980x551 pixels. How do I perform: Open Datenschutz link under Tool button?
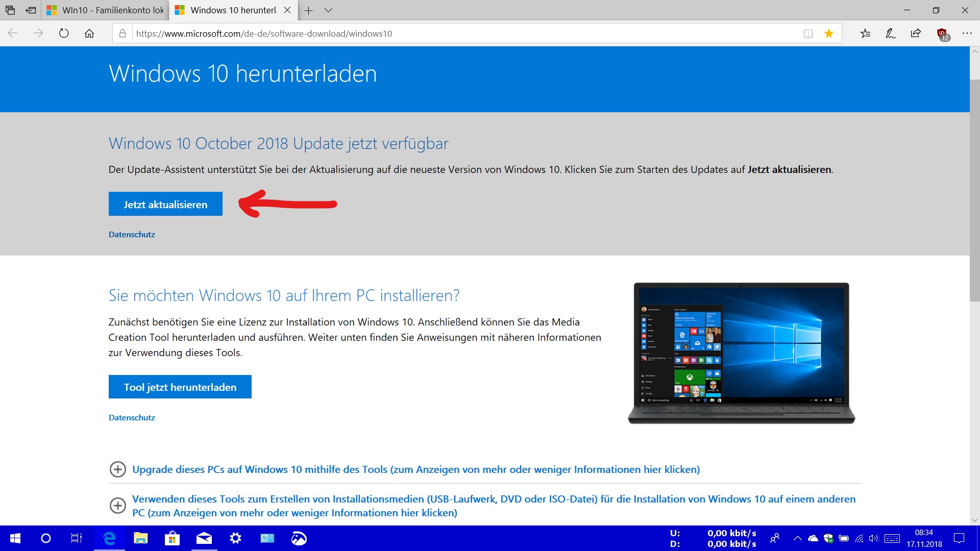tap(132, 417)
